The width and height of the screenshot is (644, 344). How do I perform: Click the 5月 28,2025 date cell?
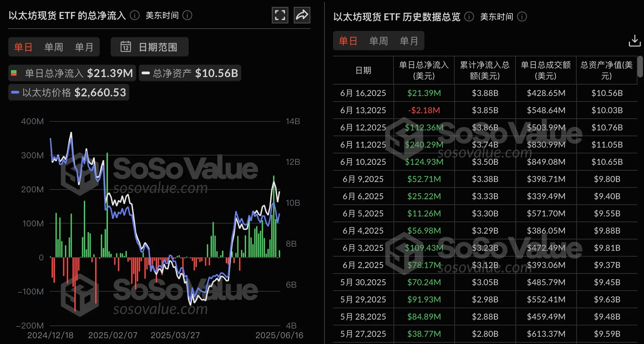(x=363, y=316)
